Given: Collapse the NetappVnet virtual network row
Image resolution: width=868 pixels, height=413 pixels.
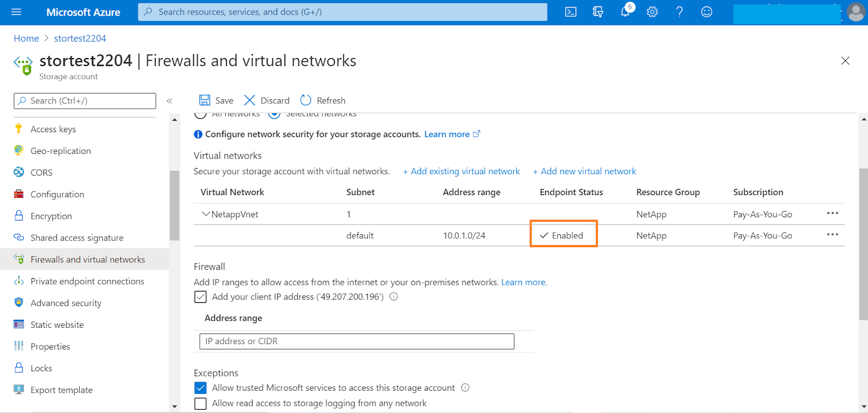Looking at the screenshot, I should click(x=206, y=214).
